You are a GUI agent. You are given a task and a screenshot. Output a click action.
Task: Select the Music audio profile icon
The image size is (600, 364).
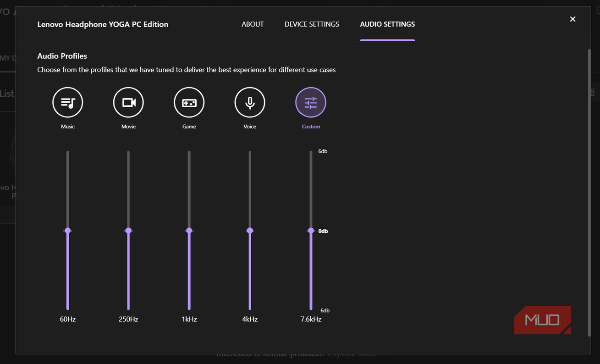[x=68, y=103]
